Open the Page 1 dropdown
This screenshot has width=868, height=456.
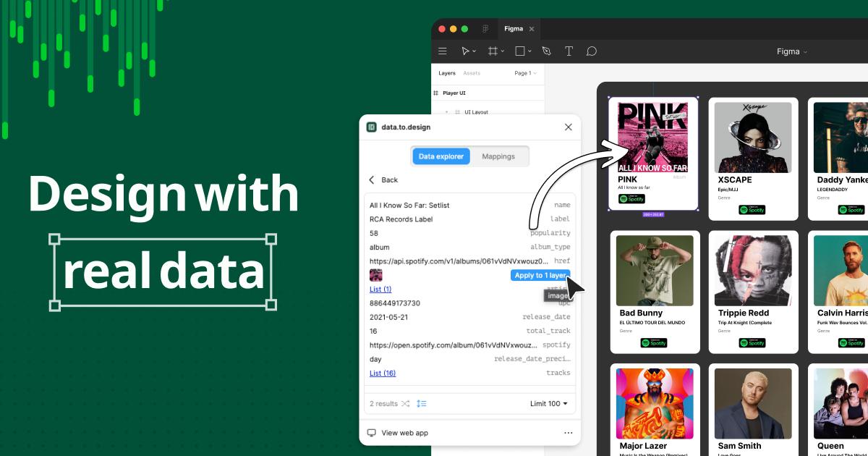tap(525, 73)
